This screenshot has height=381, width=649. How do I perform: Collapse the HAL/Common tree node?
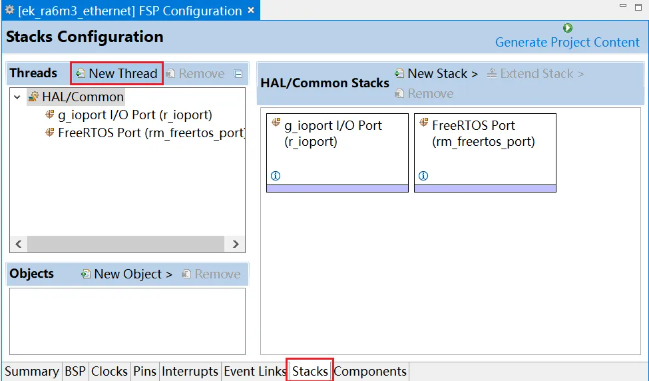(17, 97)
